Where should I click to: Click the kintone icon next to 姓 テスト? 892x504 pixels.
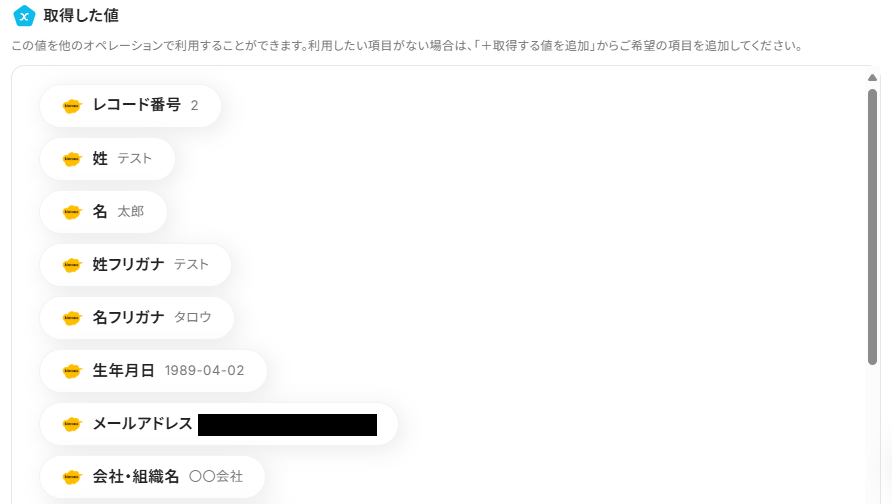[x=72, y=159]
